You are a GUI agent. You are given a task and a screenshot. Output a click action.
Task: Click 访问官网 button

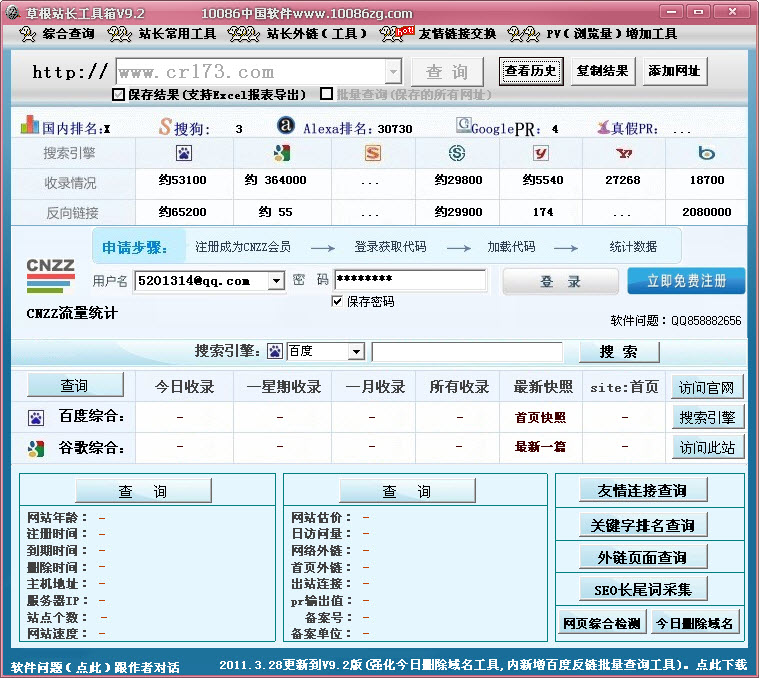click(x=707, y=387)
